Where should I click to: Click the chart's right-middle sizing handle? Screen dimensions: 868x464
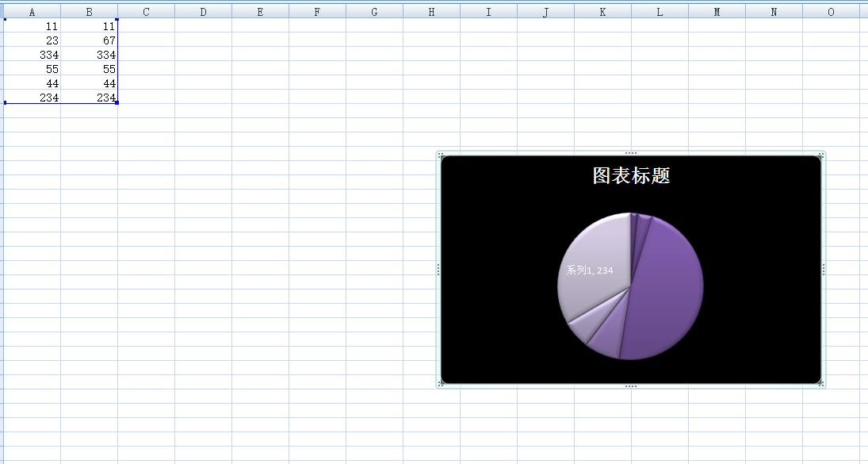coord(823,270)
